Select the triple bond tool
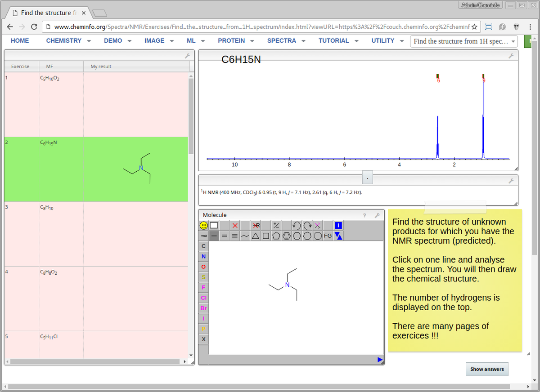The width and height of the screenshot is (540, 392). tap(235, 236)
